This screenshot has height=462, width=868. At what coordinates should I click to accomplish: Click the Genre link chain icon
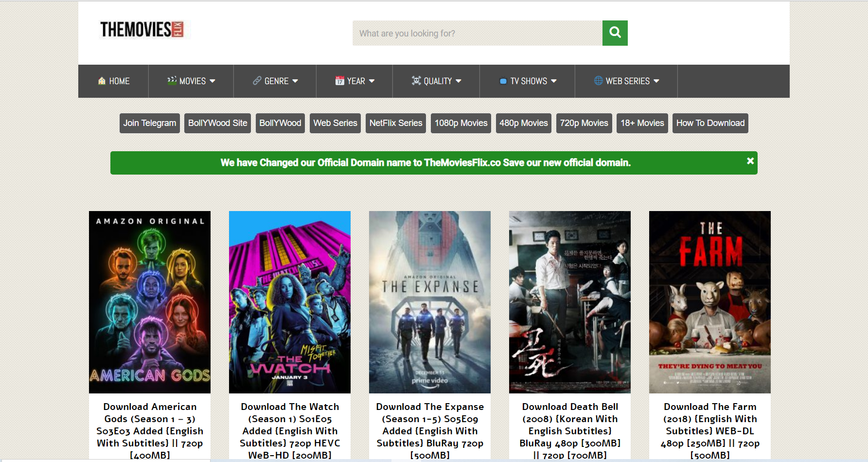click(x=257, y=81)
